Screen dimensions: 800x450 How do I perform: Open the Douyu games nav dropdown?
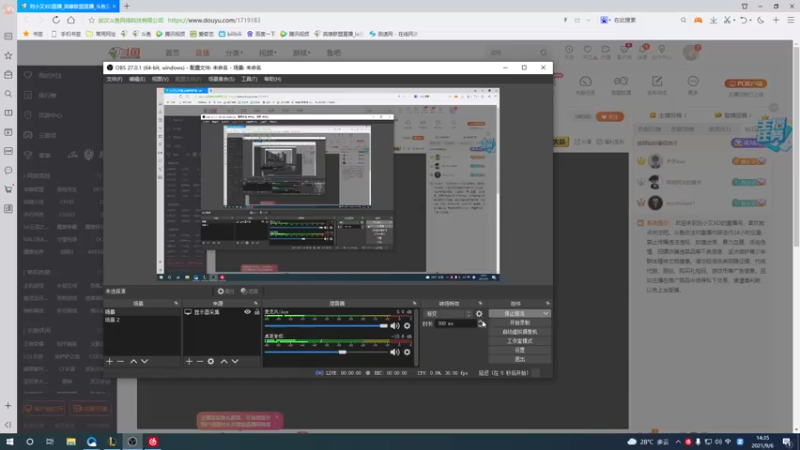pyautogui.click(x=301, y=53)
